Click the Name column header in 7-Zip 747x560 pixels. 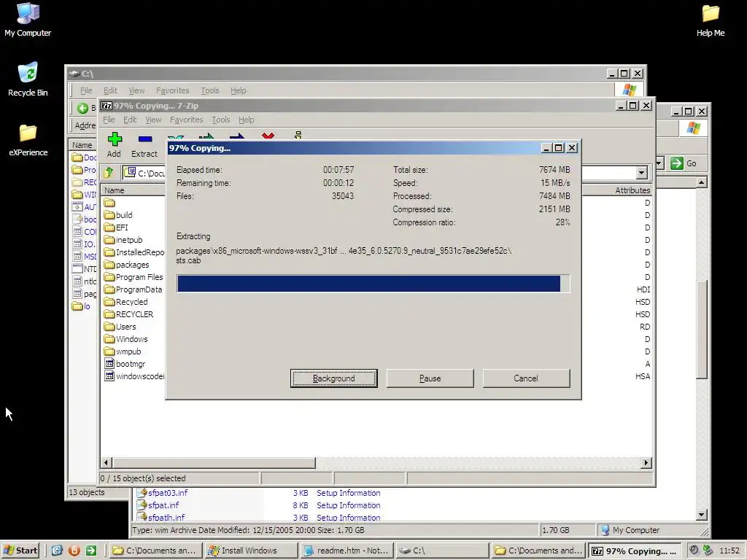133,190
